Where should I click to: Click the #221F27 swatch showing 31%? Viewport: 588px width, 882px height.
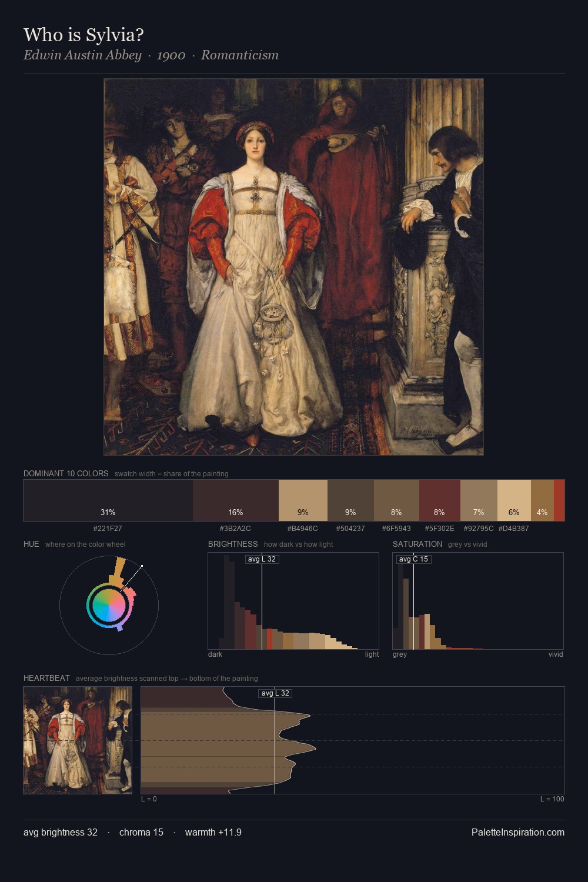point(108,500)
